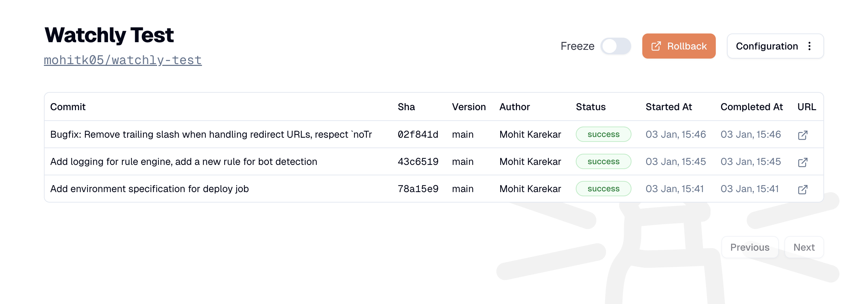
Task: Open external link for commit 02f841d
Action: pyautogui.click(x=803, y=134)
